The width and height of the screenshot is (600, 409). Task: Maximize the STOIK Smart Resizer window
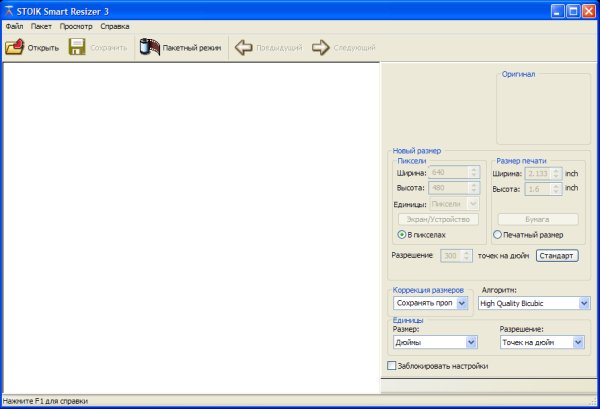tap(573, 11)
